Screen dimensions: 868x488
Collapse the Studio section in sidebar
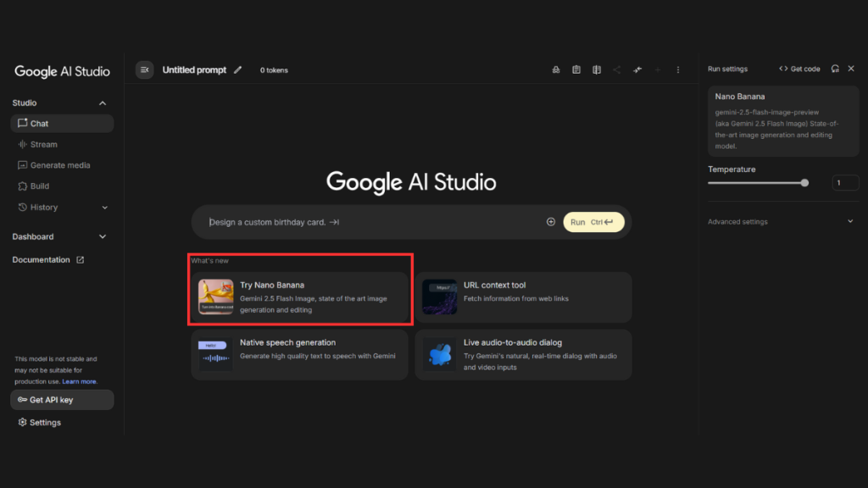click(103, 103)
